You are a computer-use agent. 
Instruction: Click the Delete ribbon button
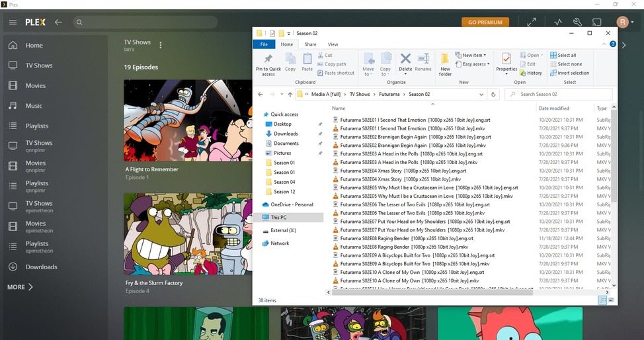(405, 64)
